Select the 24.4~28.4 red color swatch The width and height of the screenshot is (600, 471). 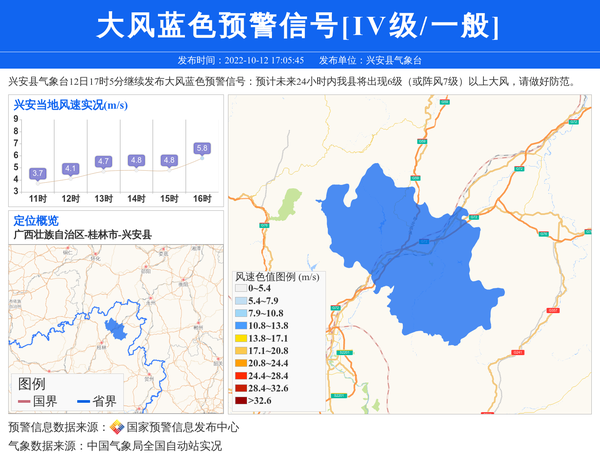(241, 376)
